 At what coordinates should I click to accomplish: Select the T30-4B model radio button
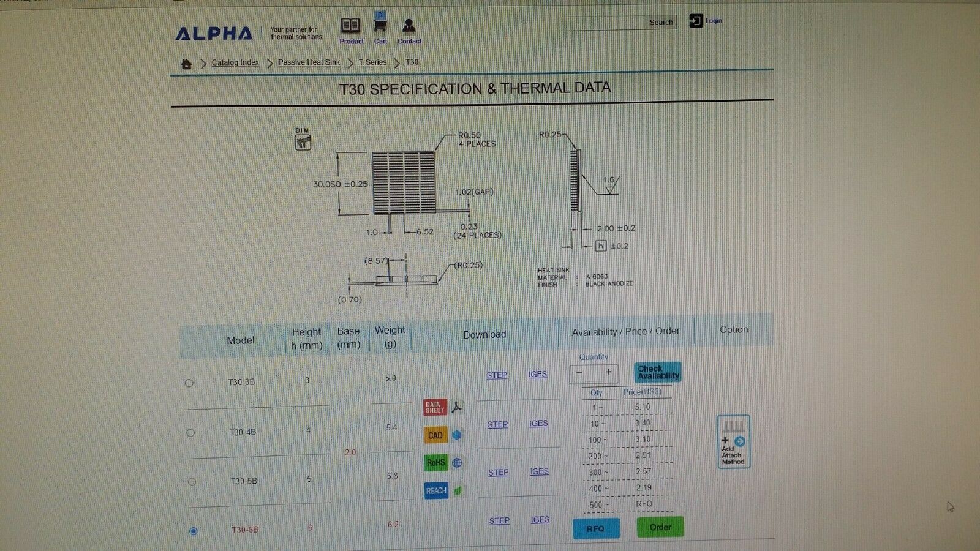[x=190, y=433]
